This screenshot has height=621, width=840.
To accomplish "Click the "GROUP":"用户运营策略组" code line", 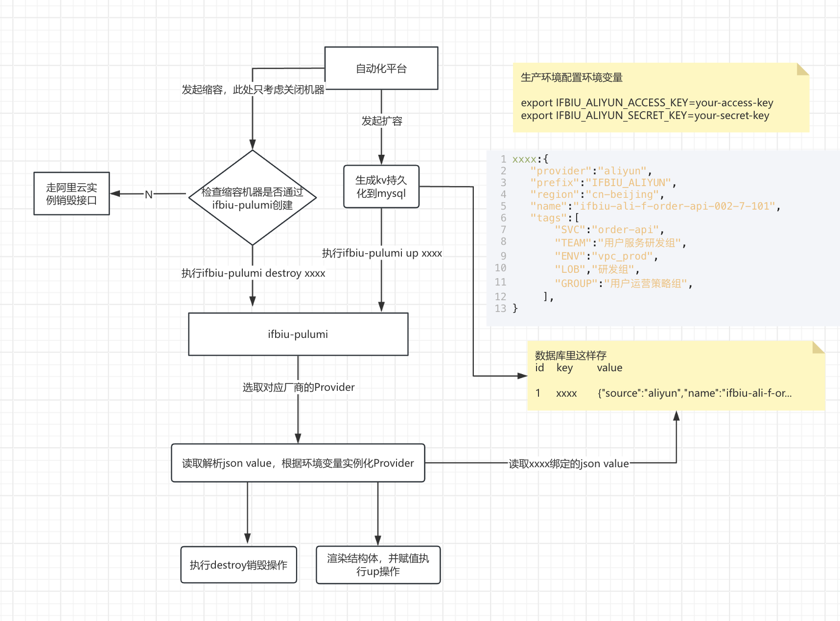I will pos(624,284).
